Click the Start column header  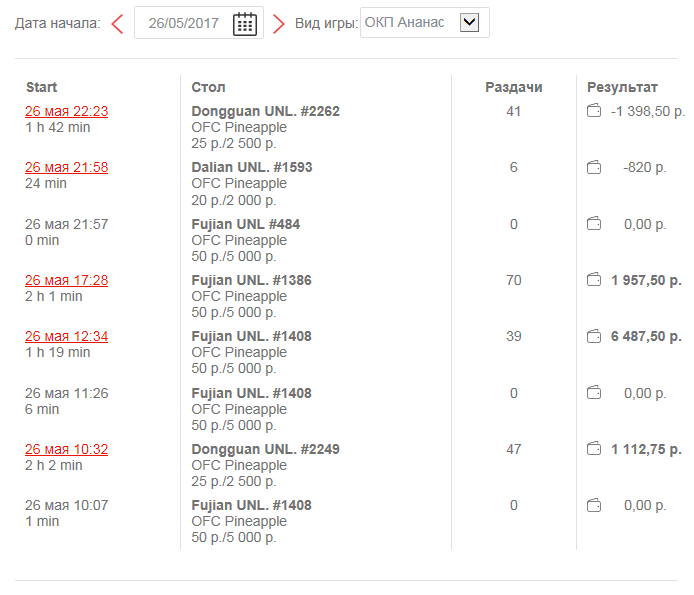[x=42, y=87]
